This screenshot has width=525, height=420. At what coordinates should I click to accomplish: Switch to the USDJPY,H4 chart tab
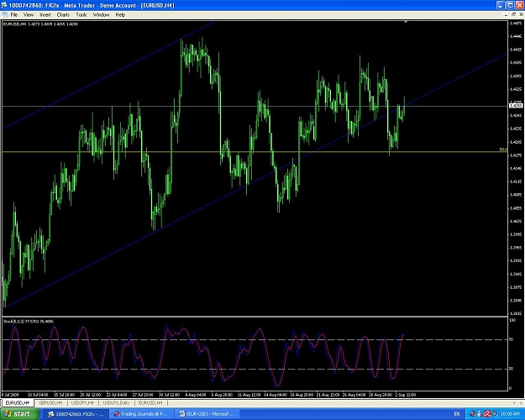tap(82, 403)
